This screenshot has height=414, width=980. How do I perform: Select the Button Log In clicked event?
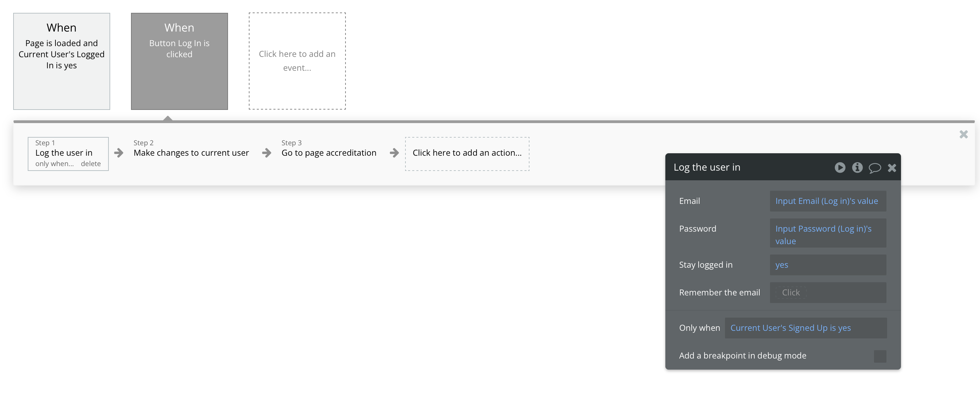click(x=179, y=61)
